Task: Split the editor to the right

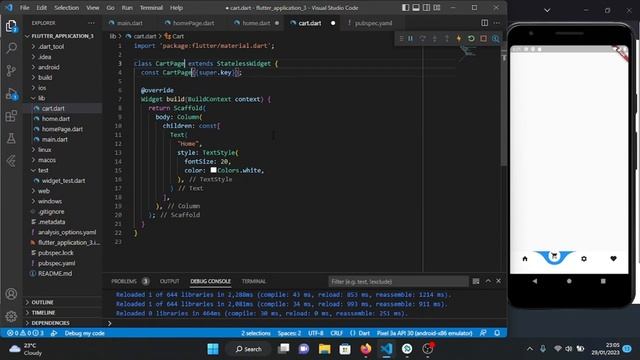Action: [x=484, y=23]
